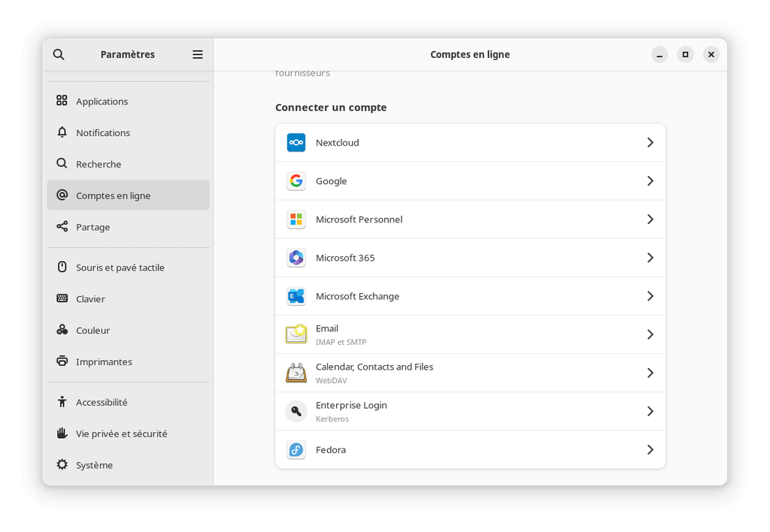
Task: Click the Nextcloud logo icon
Action: pyautogui.click(x=296, y=142)
